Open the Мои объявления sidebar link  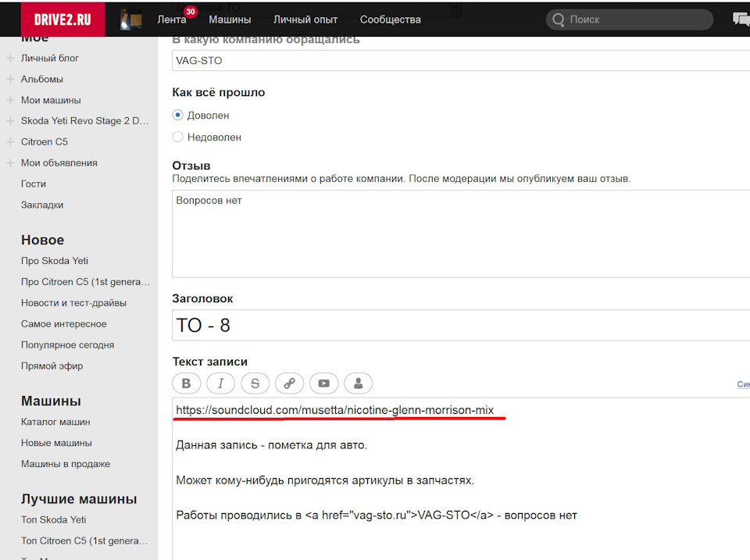pyautogui.click(x=59, y=162)
